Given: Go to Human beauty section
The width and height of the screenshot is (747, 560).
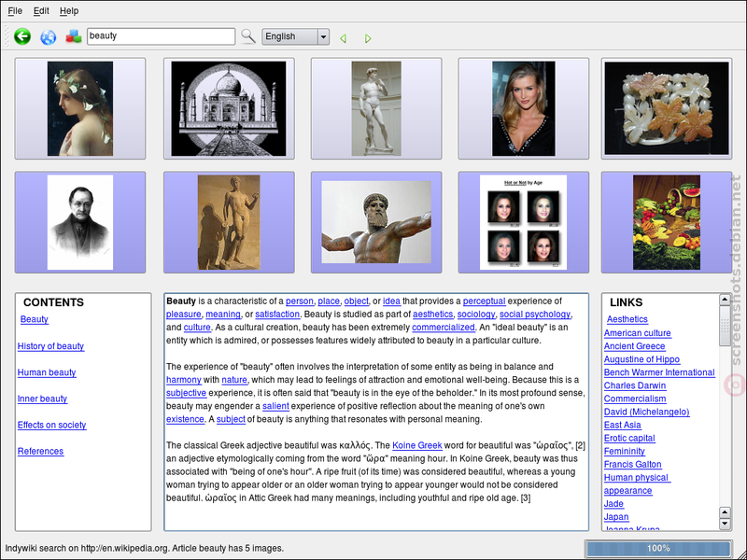Looking at the screenshot, I should (x=47, y=372).
